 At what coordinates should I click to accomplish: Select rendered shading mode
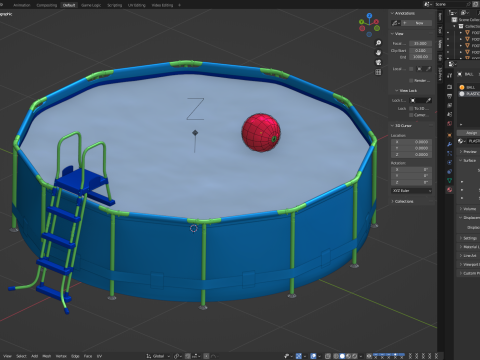(x=355, y=356)
